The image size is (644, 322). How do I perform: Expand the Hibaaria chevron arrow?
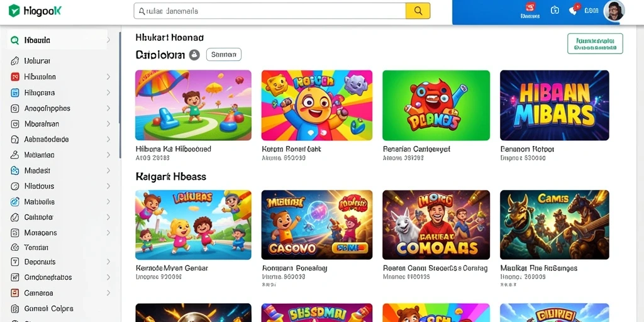tap(108, 77)
